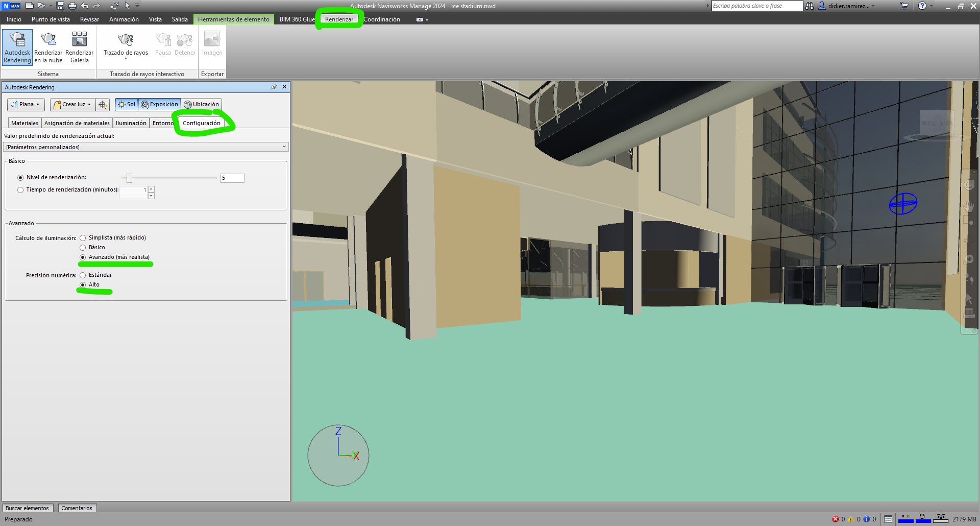Click the New file icon in quick access toolbar
The height and width of the screenshot is (526, 980).
pyautogui.click(x=30, y=6)
